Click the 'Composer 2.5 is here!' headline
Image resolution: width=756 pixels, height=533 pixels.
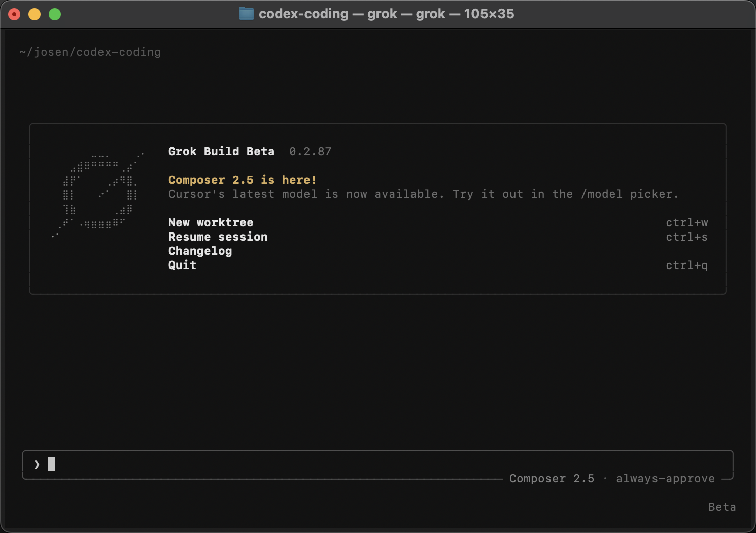click(243, 180)
